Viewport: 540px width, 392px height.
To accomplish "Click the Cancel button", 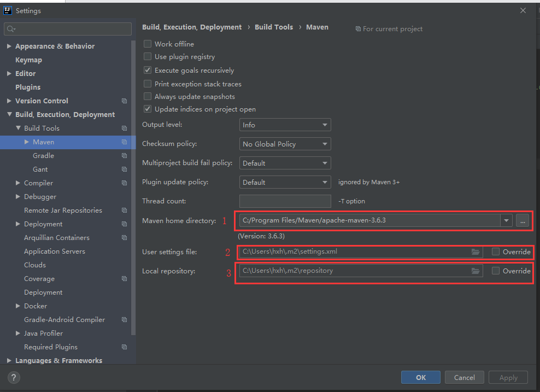I will point(464,377).
